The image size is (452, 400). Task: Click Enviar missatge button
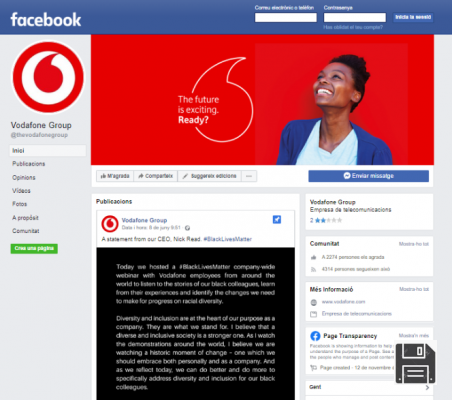(x=369, y=176)
